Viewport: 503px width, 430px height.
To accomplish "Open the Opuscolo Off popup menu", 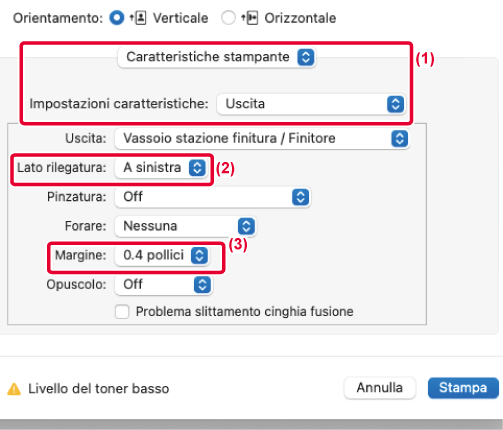I will point(163,285).
